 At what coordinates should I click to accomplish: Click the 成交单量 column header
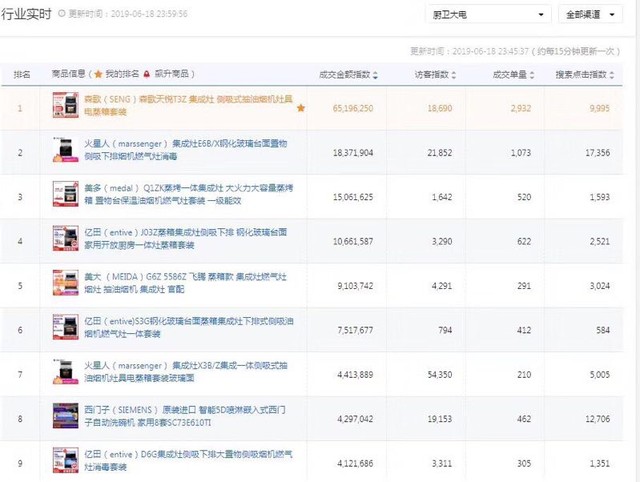[x=509, y=75]
